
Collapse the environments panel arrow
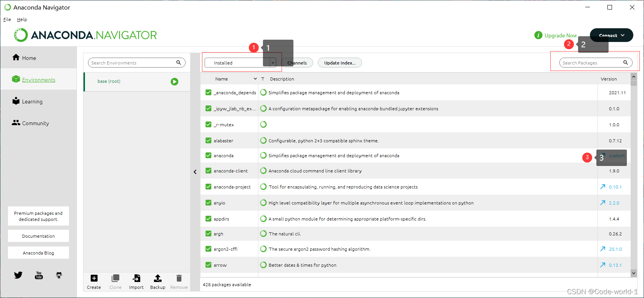pyautogui.click(x=195, y=172)
